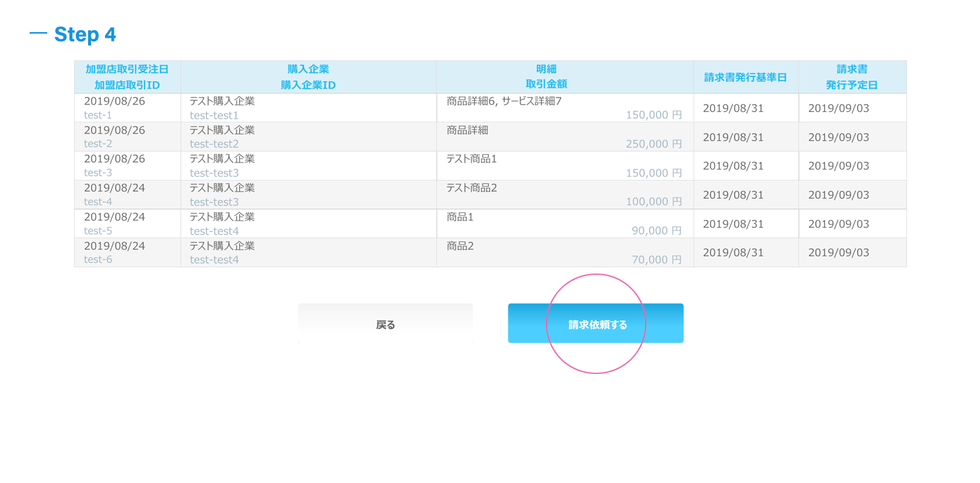Click the 70,000 円 amount
Viewport: 980px width, 483px height.
(657, 260)
